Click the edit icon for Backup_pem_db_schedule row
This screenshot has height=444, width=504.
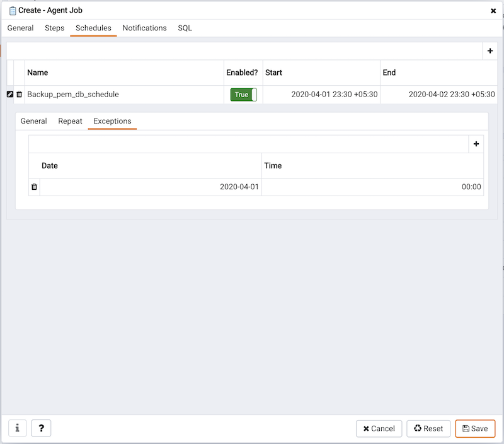point(10,94)
